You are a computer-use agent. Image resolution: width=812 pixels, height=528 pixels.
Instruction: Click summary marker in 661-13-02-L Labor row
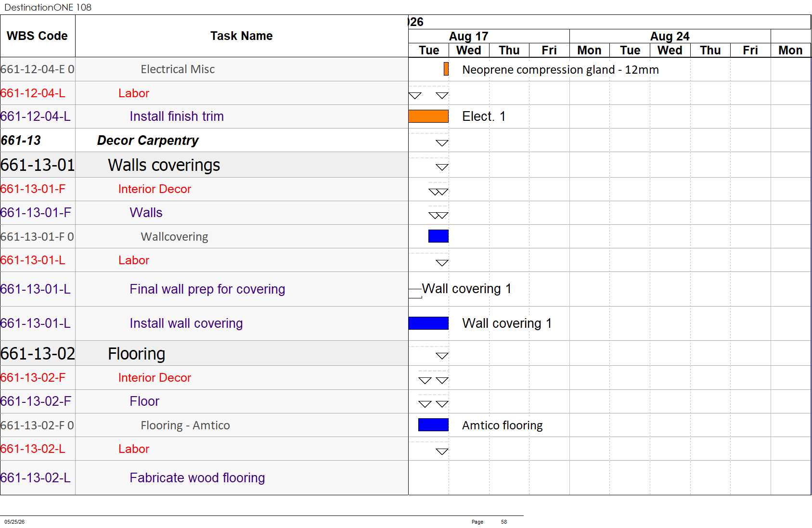click(x=442, y=451)
